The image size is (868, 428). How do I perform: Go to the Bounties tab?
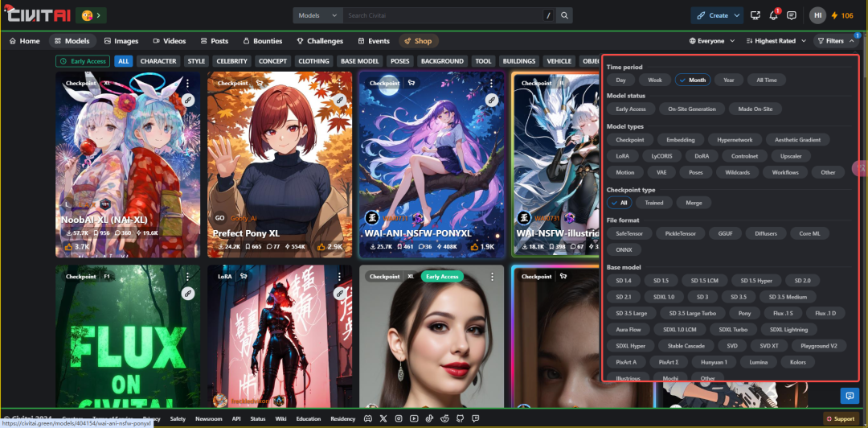[x=262, y=41]
